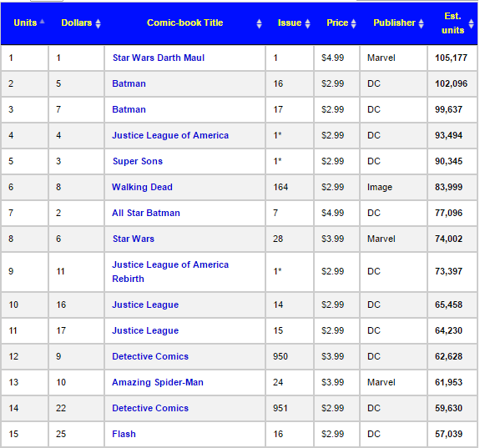The image size is (480, 448).
Task: Open the Star Wars Darth Maul link
Action: pos(159,58)
